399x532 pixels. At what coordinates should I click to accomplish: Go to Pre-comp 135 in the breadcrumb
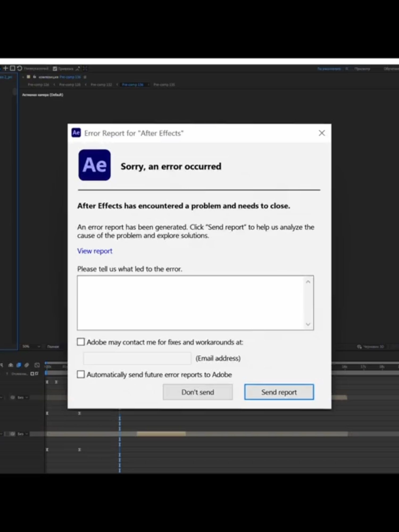point(164,85)
